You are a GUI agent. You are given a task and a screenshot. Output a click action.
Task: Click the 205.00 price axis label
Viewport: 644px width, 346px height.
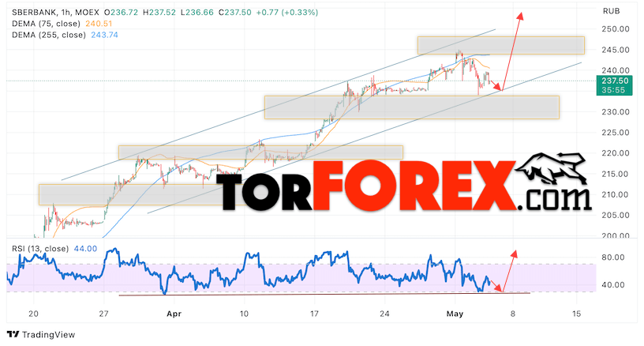tap(616, 215)
